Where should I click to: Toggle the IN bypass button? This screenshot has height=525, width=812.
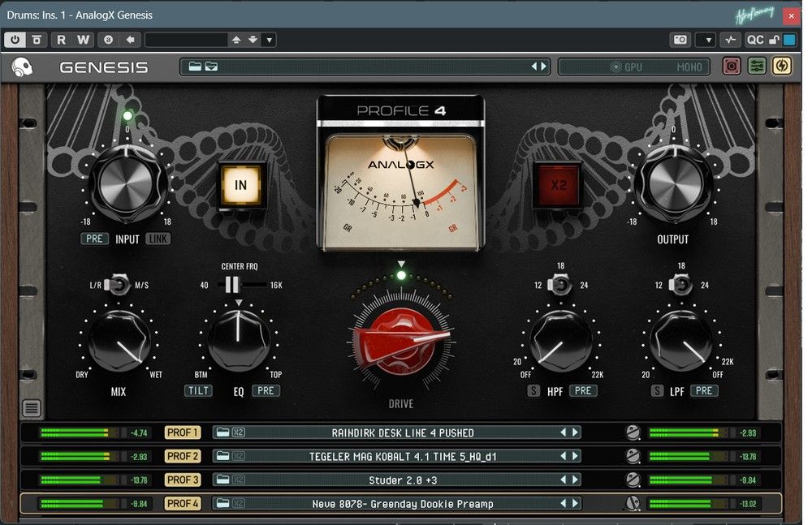(x=240, y=185)
